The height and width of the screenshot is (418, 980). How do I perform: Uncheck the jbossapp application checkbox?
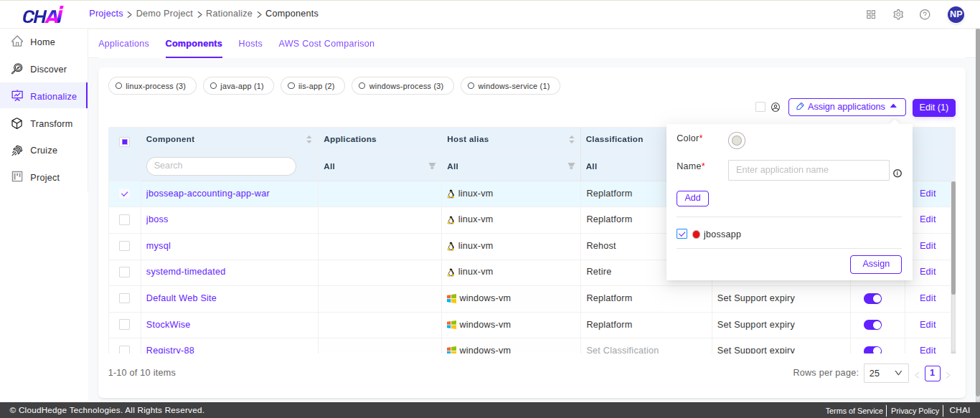click(x=682, y=234)
